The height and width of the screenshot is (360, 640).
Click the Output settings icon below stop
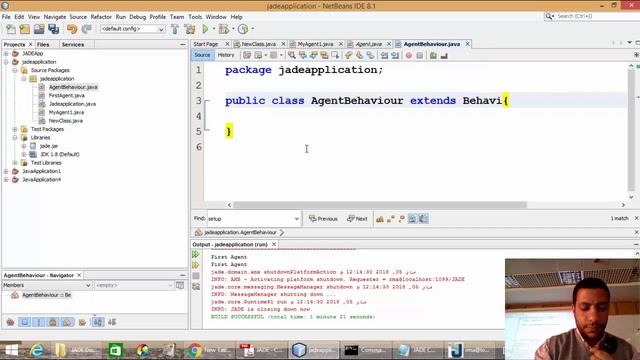click(x=196, y=287)
